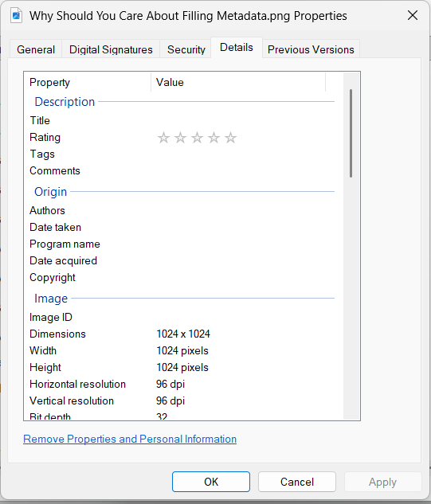Viewport: 431px width, 504px height.
Task: Select the Details tab
Action: [x=237, y=48]
